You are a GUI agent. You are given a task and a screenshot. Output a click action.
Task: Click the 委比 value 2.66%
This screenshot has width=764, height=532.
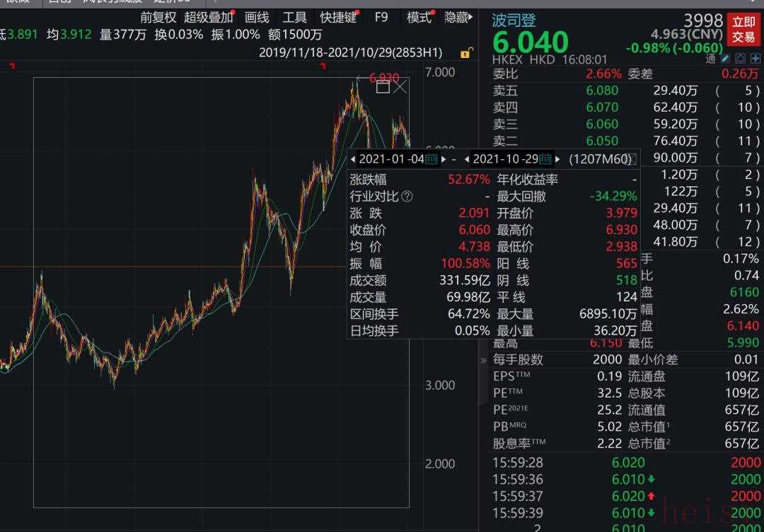[603, 74]
